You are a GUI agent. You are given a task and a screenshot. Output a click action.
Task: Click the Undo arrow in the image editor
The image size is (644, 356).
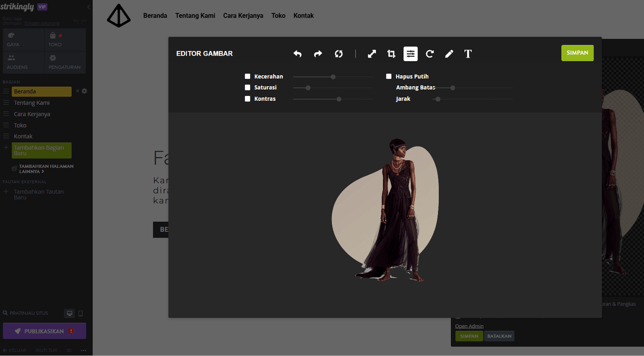tap(297, 54)
